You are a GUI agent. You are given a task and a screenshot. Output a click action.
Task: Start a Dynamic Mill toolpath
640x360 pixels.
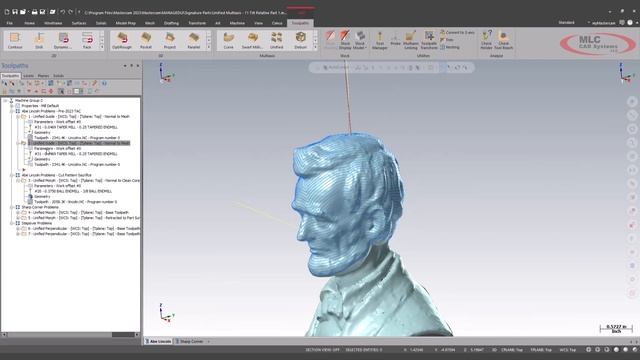coord(63,40)
